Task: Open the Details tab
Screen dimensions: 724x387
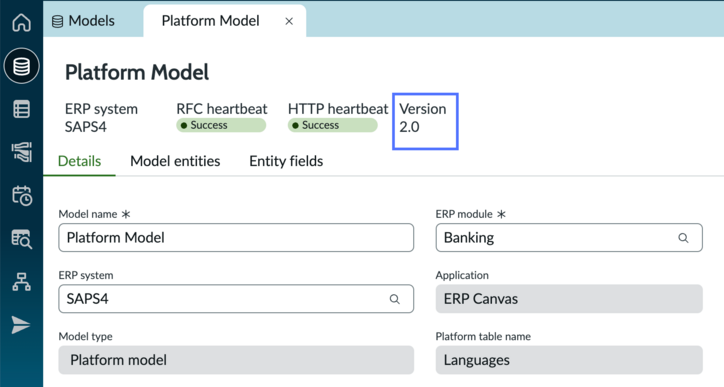Action: coord(79,161)
